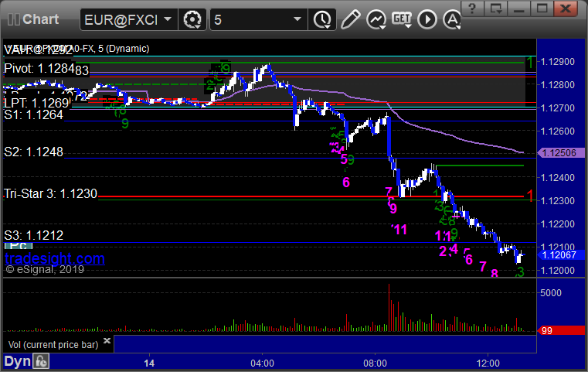Viewport: 588px width, 372px height.
Task: Click the 5000 volume scale label
Action: click(x=550, y=293)
